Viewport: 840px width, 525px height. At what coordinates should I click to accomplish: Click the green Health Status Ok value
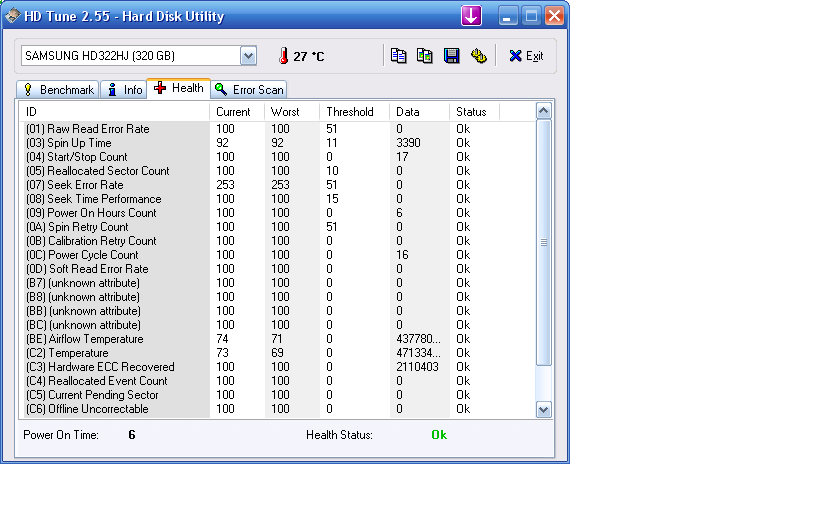[x=439, y=434]
